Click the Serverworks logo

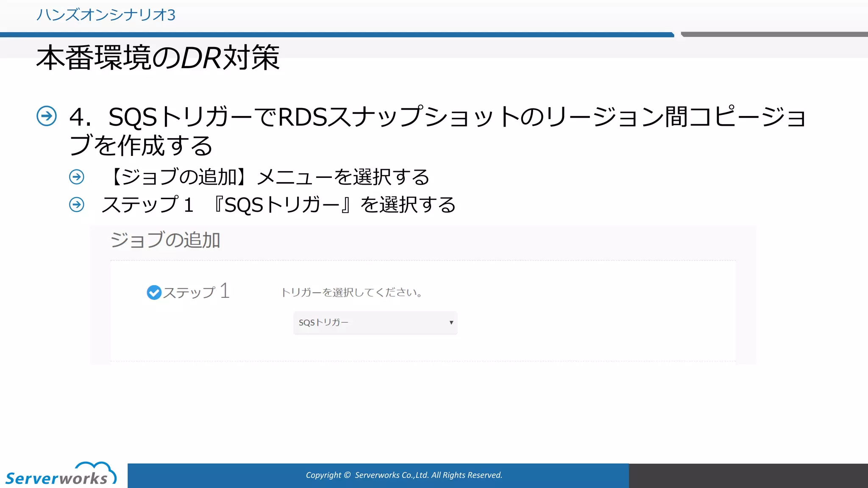coord(61,474)
